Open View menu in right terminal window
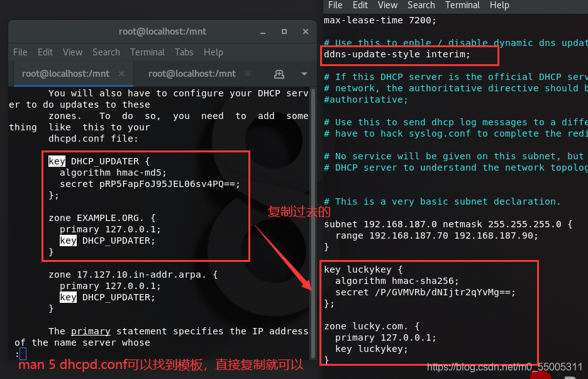588x379 pixels. coord(387,5)
